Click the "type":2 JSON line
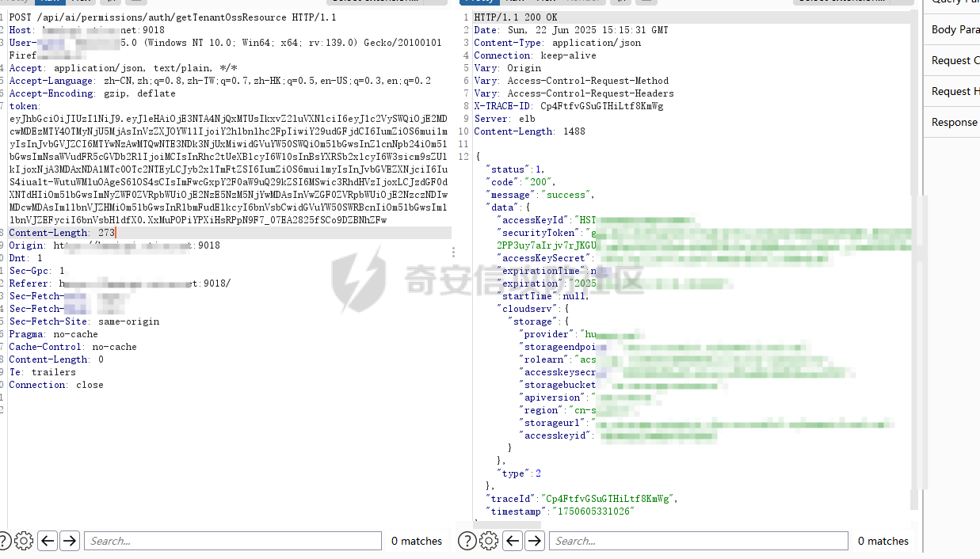This screenshot has height=559, width=980. click(x=518, y=473)
